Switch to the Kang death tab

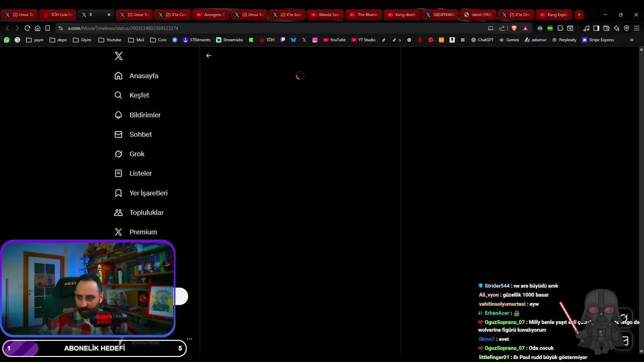(x=402, y=15)
